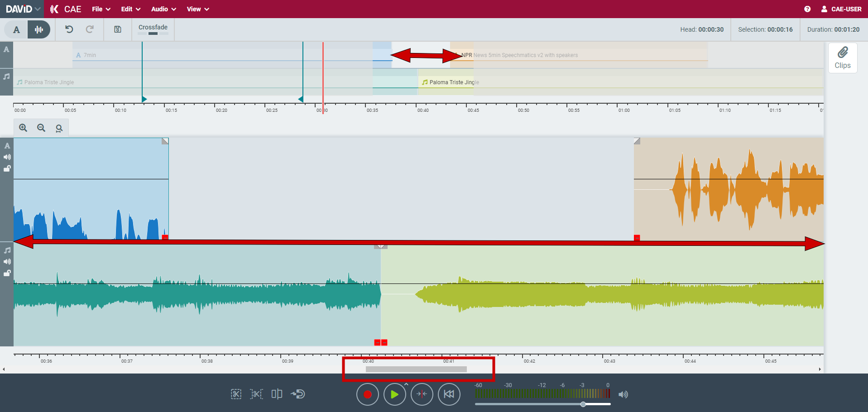Click the help question mark icon
The height and width of the screenshot is (412, 868).
click(x=807, y=9)
